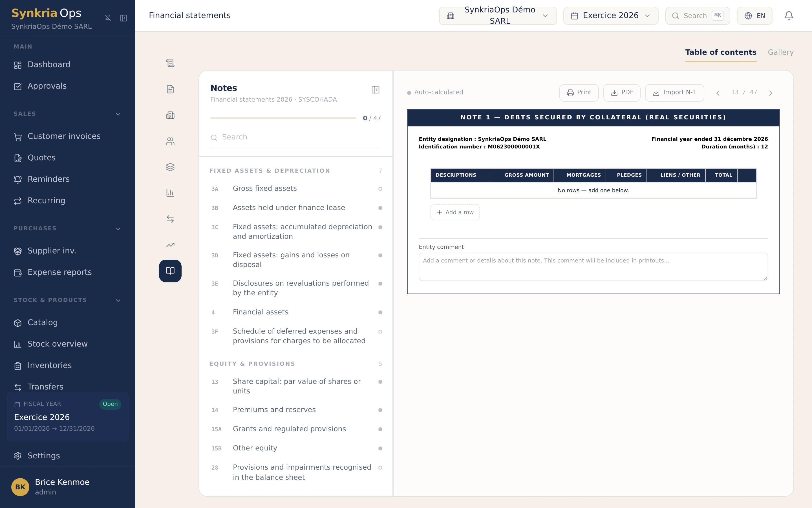Open note 3F Schedule of deferred expenses

coord(295,336)
